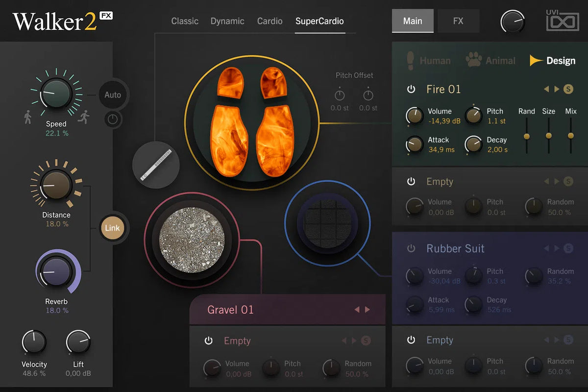Select the Animal paw category icon
This screenshot has width=588, height=392.
coord(473,61)
